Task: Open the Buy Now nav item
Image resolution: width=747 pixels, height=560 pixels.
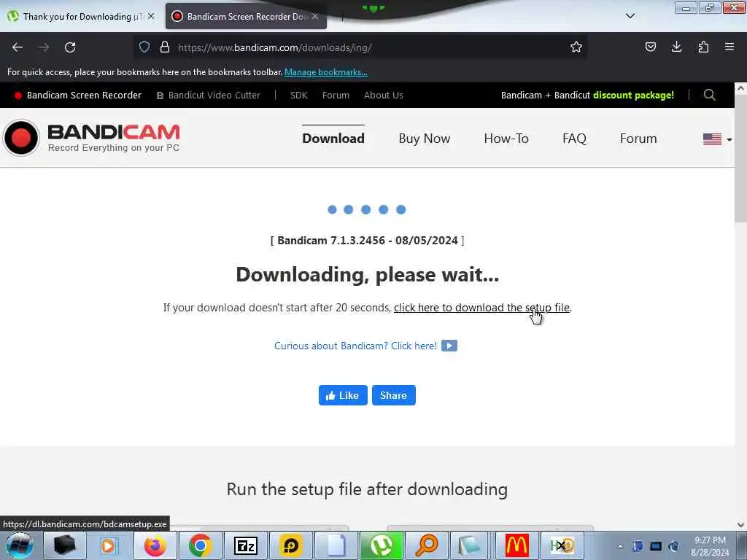Action: click(x=424, y=139)
